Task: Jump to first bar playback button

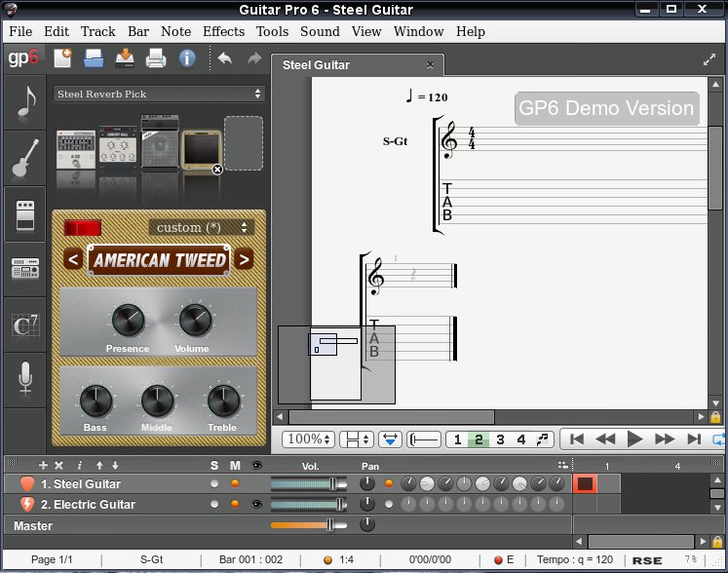Action: click(x=577, y=439)
